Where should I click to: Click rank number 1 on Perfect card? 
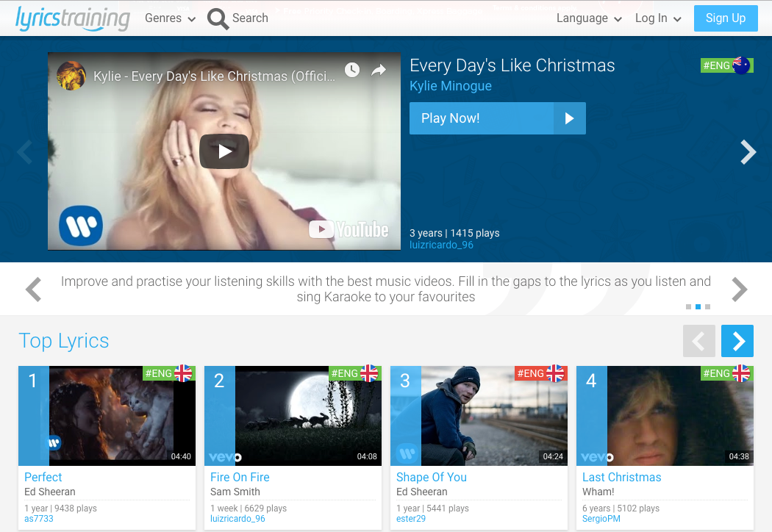pos(33,381)
